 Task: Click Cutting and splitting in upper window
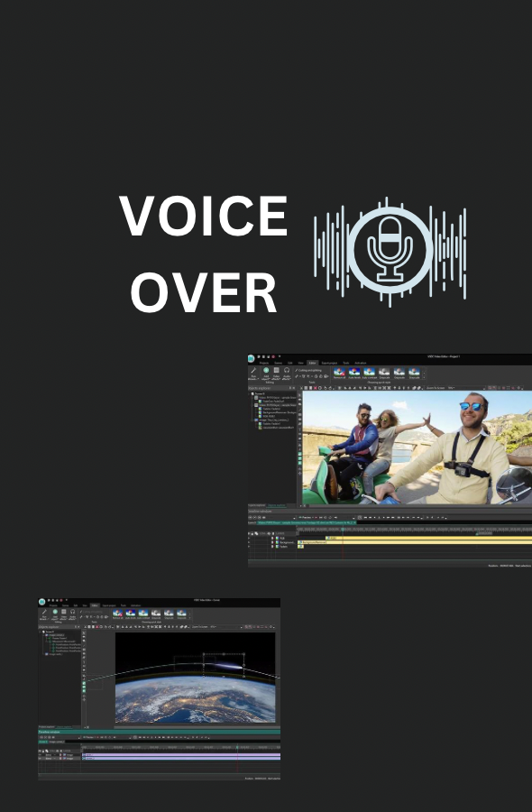(x=308, y=370)
